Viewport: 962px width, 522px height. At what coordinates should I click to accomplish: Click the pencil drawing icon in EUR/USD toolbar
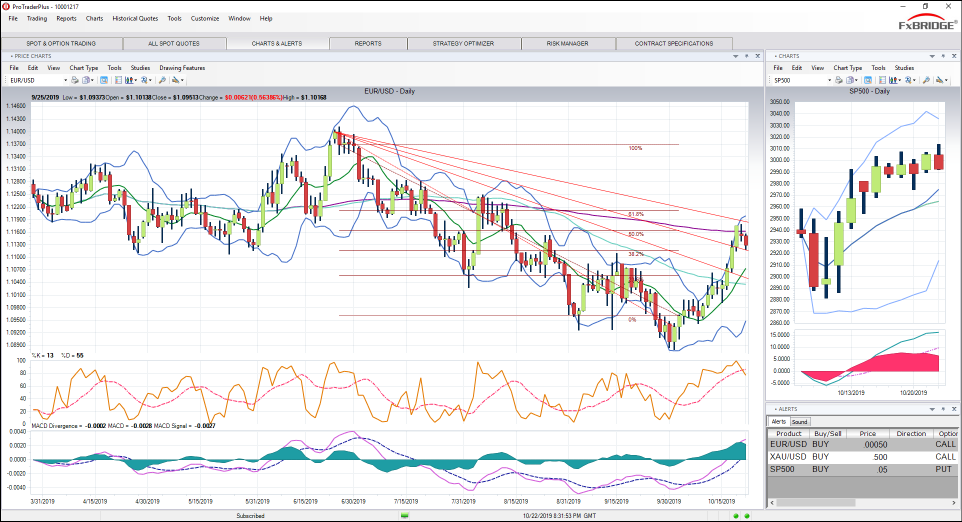[x=176, y=79]
